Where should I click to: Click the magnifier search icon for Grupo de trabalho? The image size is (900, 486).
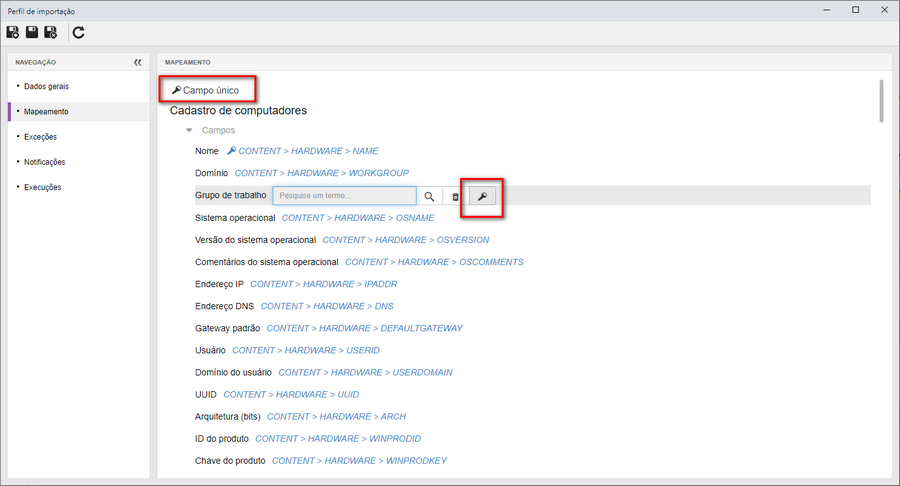429,196
